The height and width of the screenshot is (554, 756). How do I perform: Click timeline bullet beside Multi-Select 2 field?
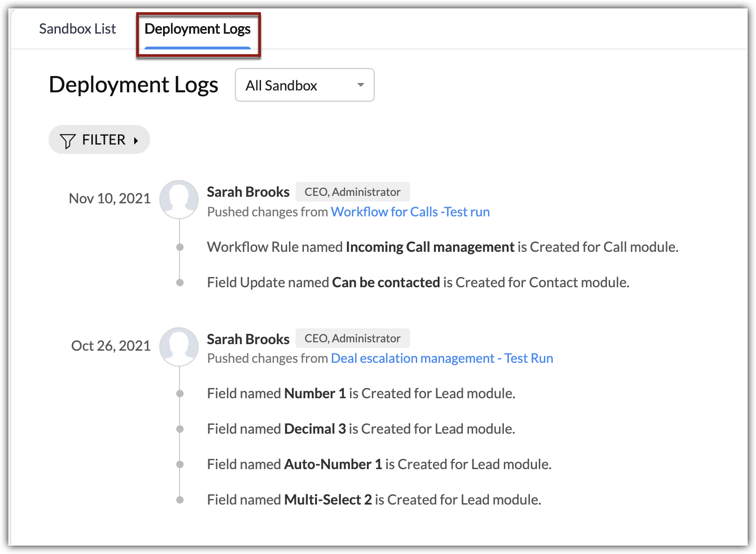pyautogui.click(x=180, y=500)
